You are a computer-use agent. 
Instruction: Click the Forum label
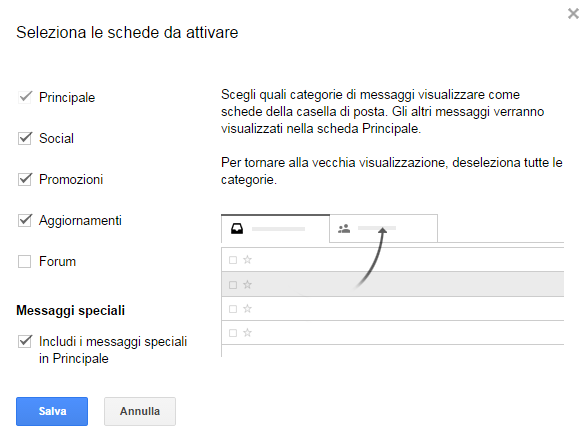(x=58, y=261)
